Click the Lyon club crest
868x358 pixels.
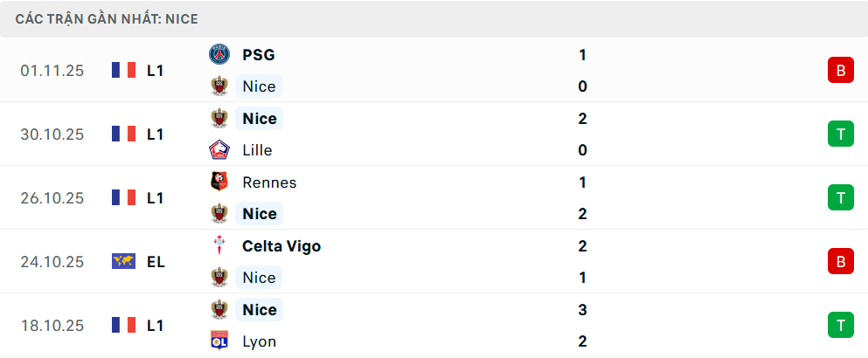pos(219,341)
